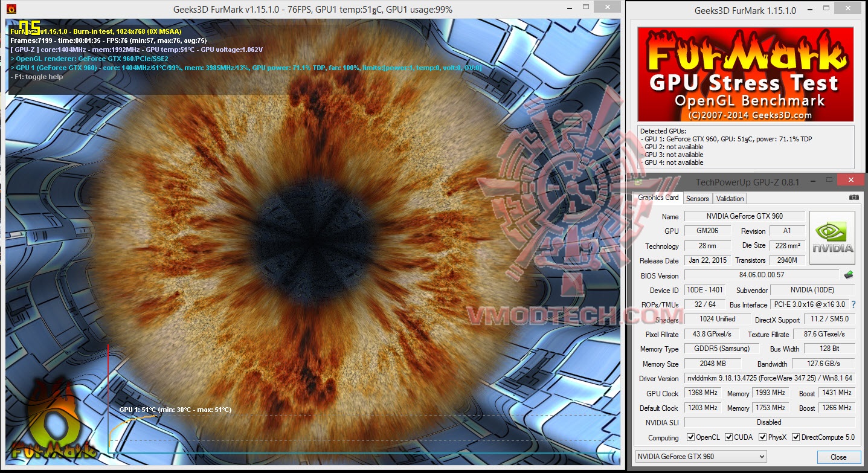Viewport: 868px width, 473px height.
Task: Click the Geeks3D FurMark 1.15.1.0 small window title
Action: coord(745,10)
